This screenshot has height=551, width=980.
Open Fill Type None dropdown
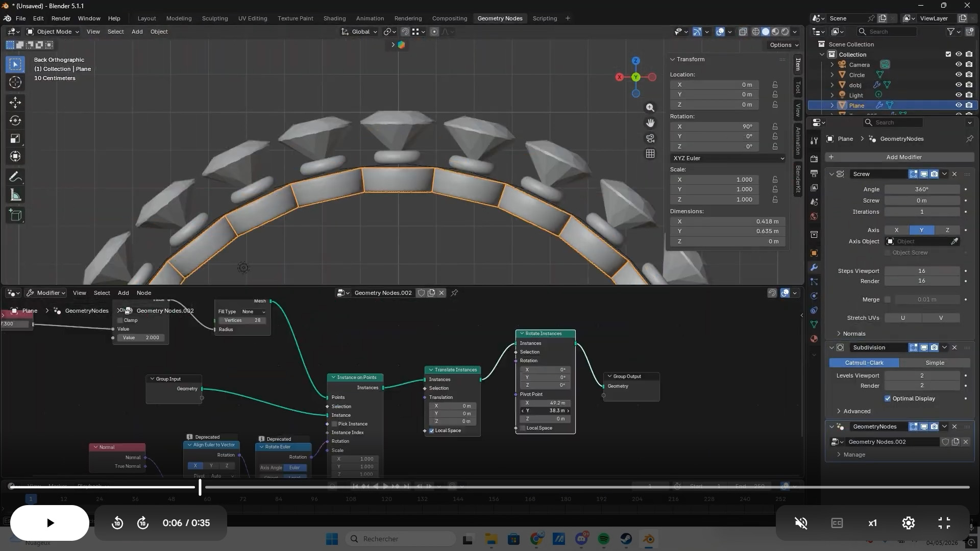tap(254, 312)
